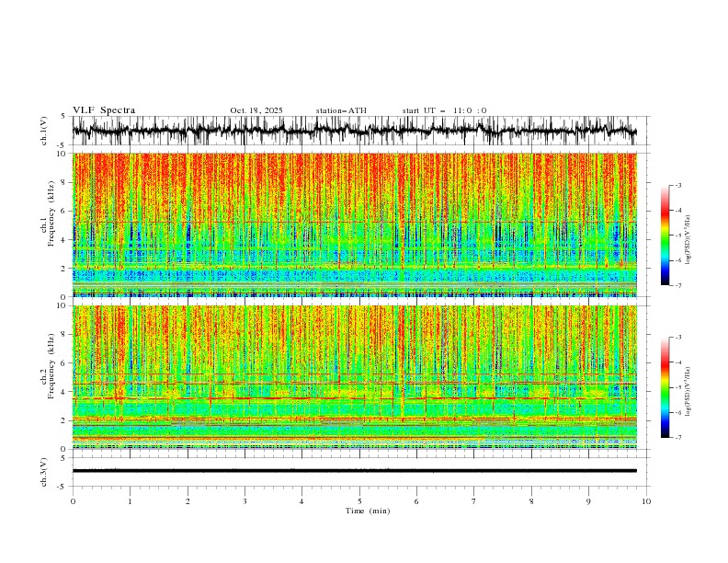The width and height of the screenshot is (728, 563).
Task: Click time axis tick label "3"
Action: (x=245, y=501)
